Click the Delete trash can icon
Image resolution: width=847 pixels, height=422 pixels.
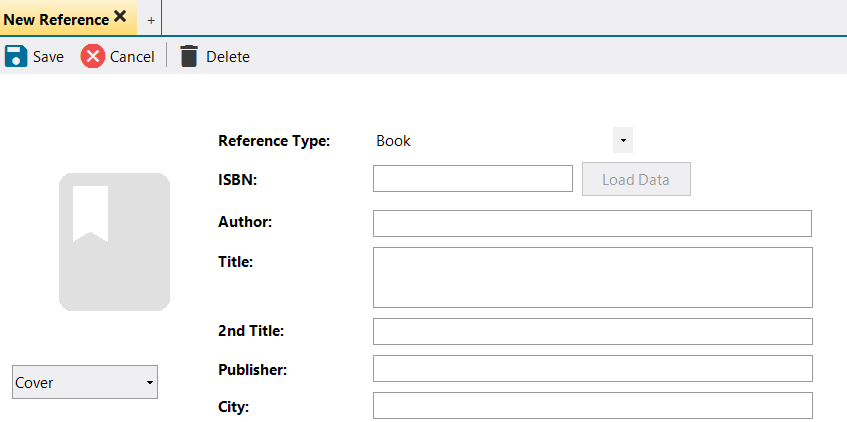pos(189,56)
